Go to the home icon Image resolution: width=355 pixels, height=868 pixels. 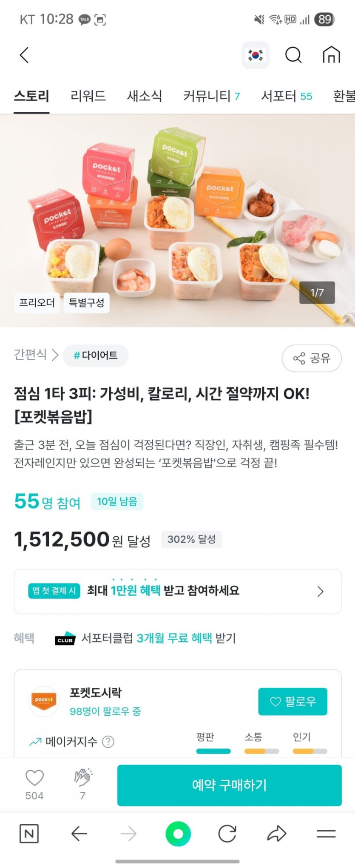[331, 55]
